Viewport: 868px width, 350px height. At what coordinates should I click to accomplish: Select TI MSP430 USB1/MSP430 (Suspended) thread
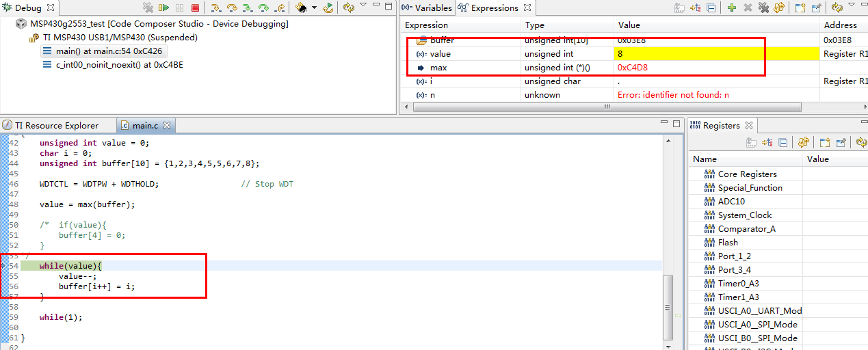point(113,38)
